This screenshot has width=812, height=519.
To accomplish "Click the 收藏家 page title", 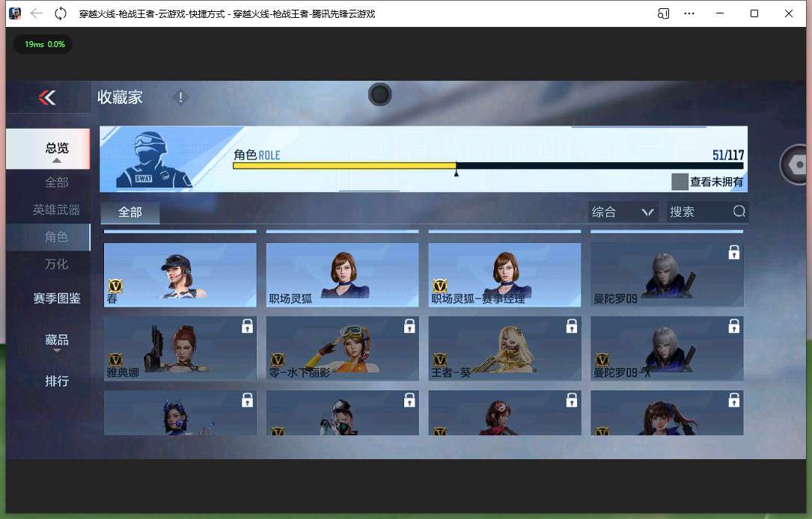I will [x=120, y=97].
